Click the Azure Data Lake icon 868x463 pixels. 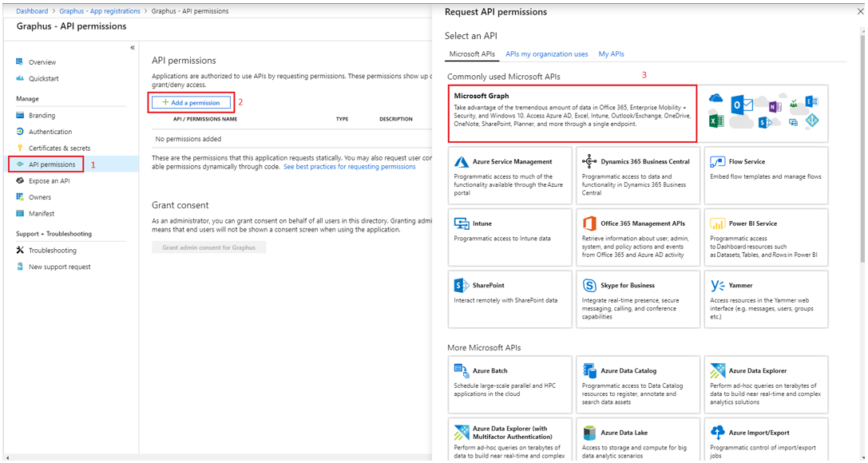click(x=589, y=433)
